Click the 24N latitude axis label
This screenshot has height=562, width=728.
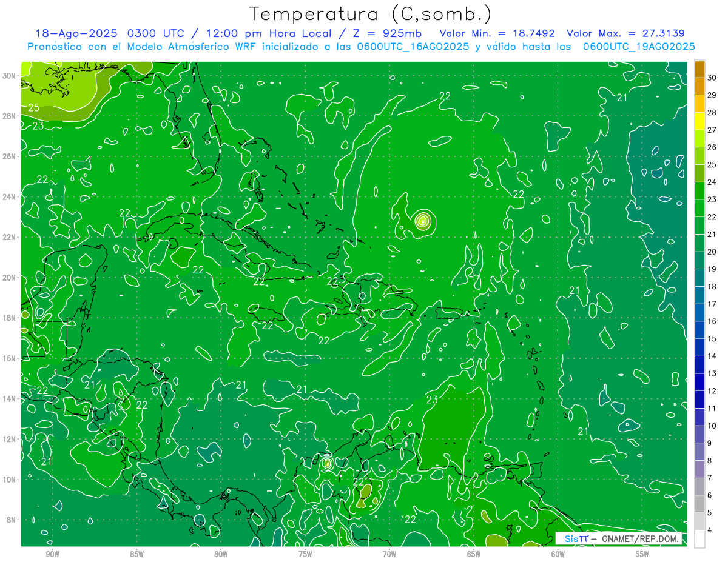click(10, 196)
